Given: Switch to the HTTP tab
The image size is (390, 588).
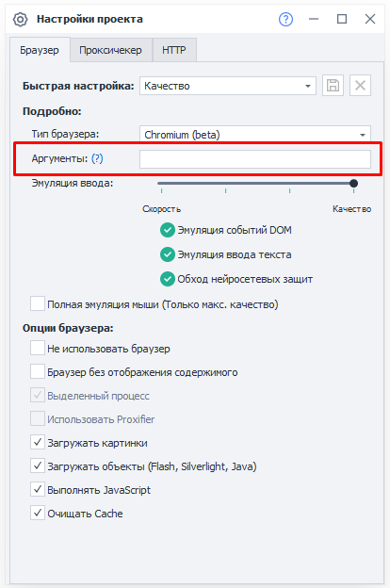Looking at the screenshot, I should 174,50.
